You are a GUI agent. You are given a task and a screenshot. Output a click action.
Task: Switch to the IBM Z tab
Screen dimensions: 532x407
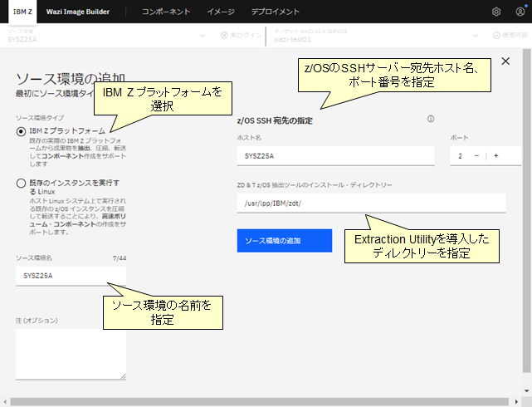coord(22,12)
